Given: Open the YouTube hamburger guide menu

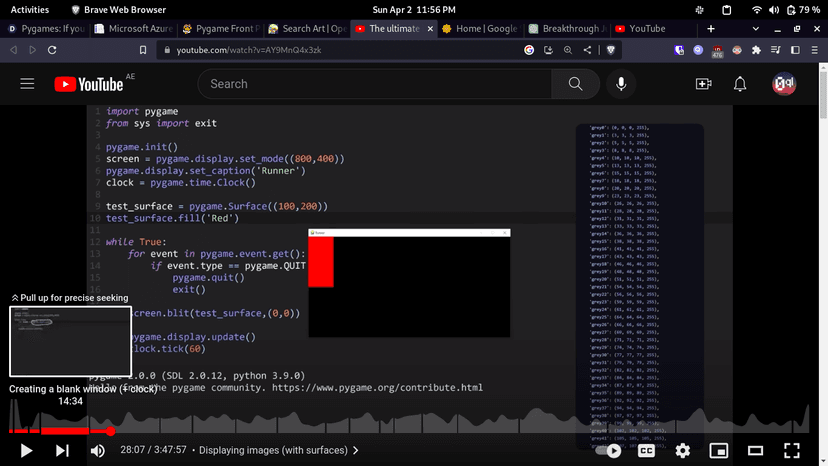Looking at the screenshot, I should [27, 85].
